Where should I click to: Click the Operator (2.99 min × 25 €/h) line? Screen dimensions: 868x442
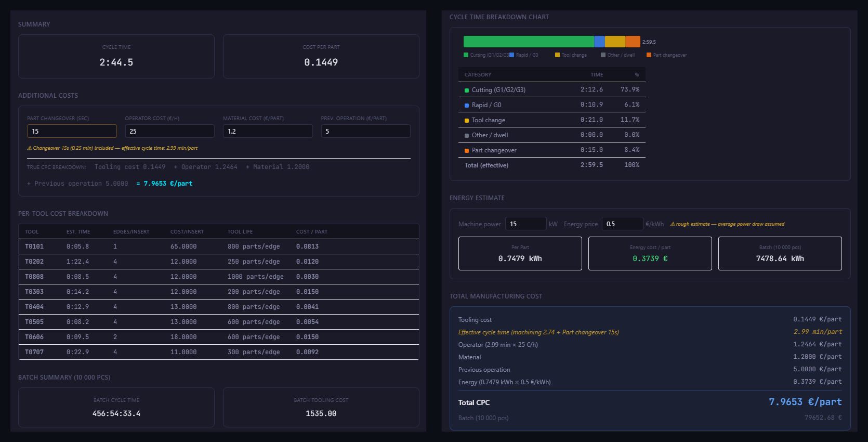tap(650, 344)
